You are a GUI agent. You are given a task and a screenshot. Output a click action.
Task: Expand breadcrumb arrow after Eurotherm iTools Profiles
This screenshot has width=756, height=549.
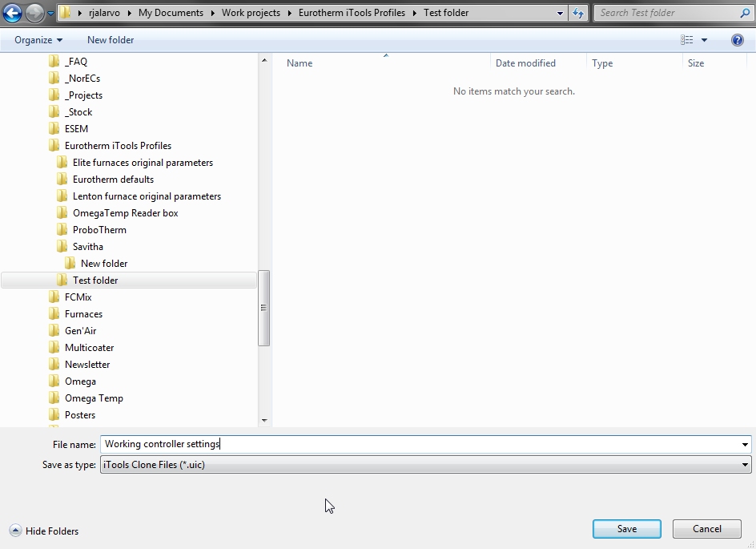tap(415, 13)
